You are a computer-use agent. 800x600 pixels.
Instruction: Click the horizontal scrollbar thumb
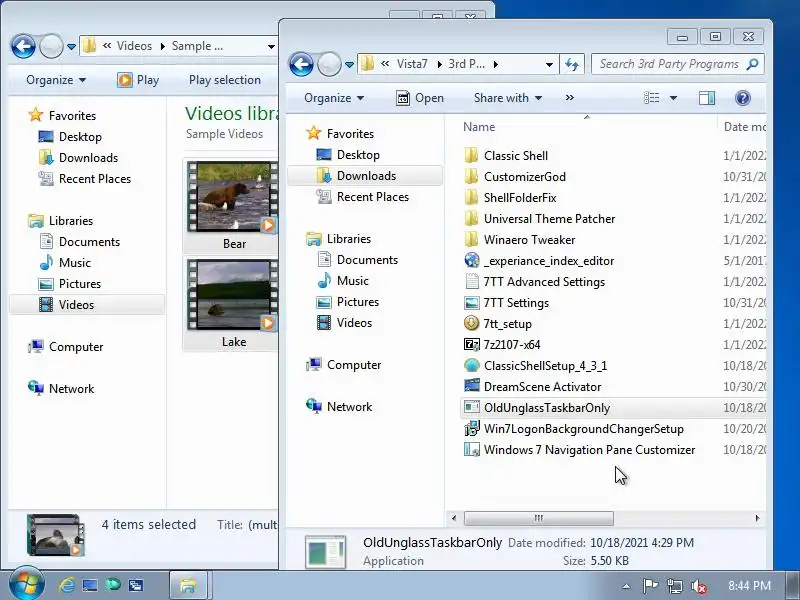(x=538, y=518)
